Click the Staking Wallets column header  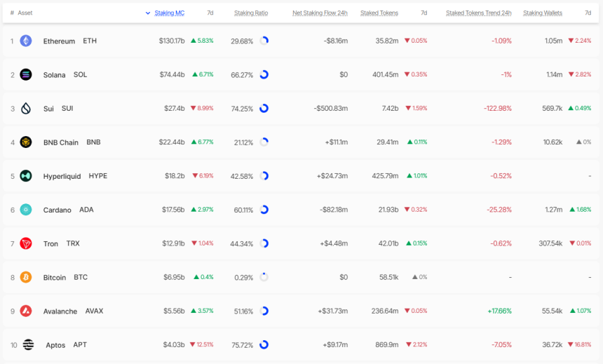(x=542, y=13)
